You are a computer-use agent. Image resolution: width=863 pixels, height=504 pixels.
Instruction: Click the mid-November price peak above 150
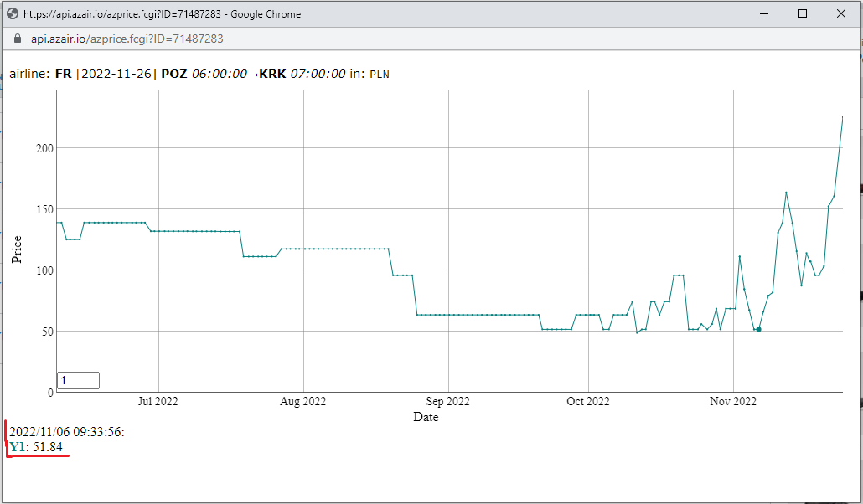[x=786, y=192]
